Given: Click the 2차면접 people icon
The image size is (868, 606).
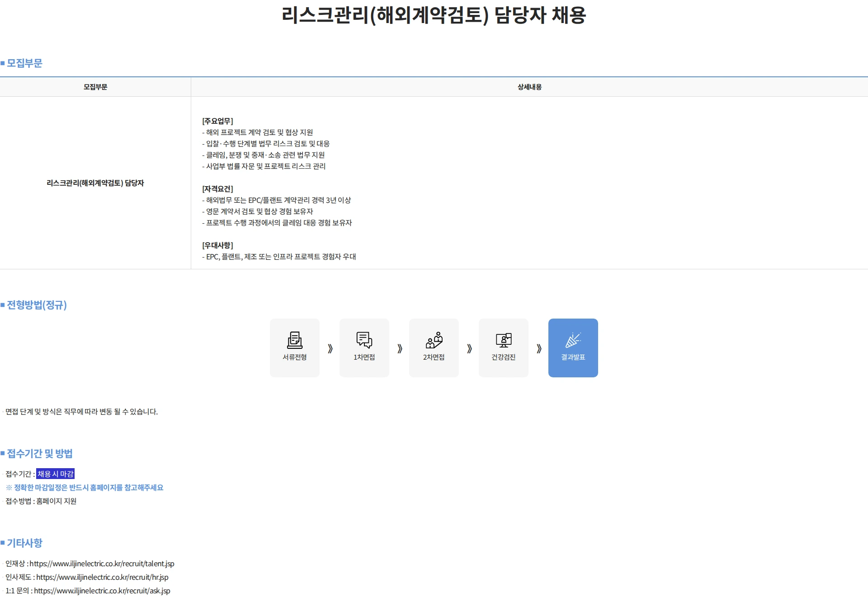Looking at the screenshot, I should [434, 340].
